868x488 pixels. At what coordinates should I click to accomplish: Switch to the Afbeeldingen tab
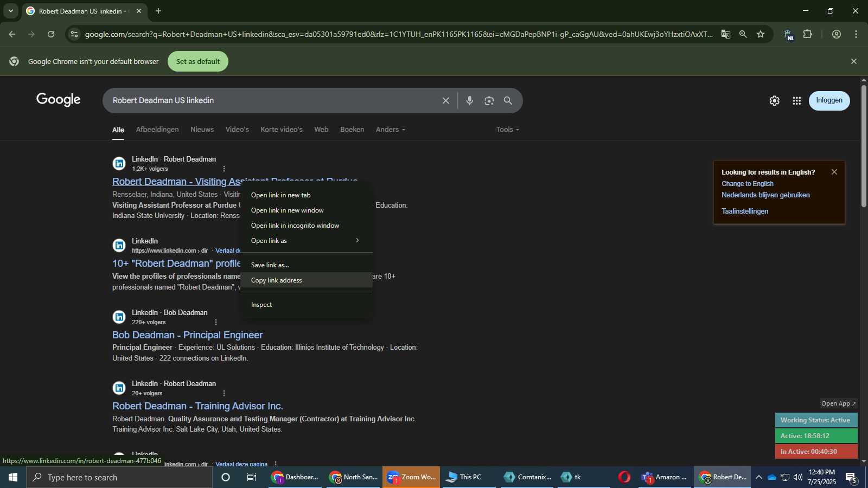(157, 130)
